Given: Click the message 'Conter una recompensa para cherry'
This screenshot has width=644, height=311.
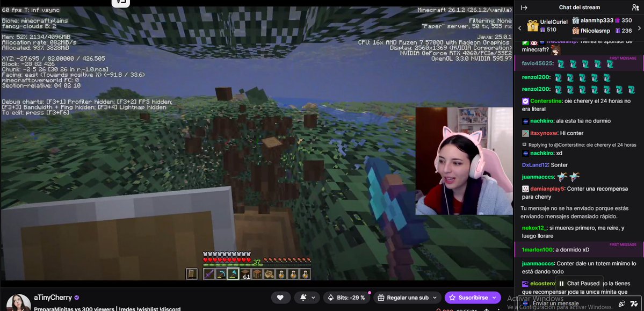Looking at the screenshot, I should 575,193.
